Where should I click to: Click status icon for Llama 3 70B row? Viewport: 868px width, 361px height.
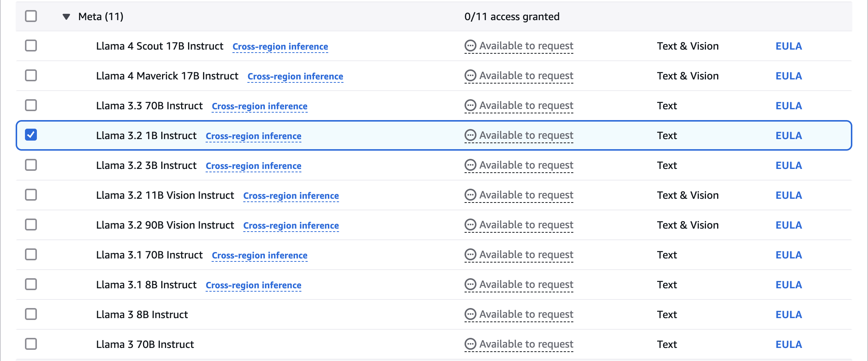click(471, 344)
